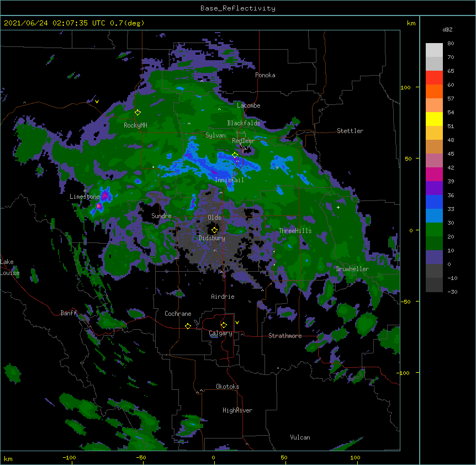Click the km unit label at top right
This screenshot has height=465, width=476.
(411, 23)
